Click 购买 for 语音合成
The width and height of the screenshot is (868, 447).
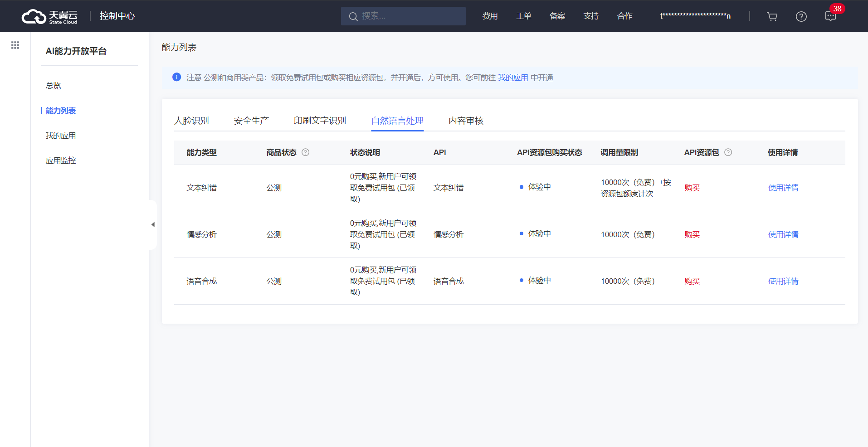(x=692, y=281)
